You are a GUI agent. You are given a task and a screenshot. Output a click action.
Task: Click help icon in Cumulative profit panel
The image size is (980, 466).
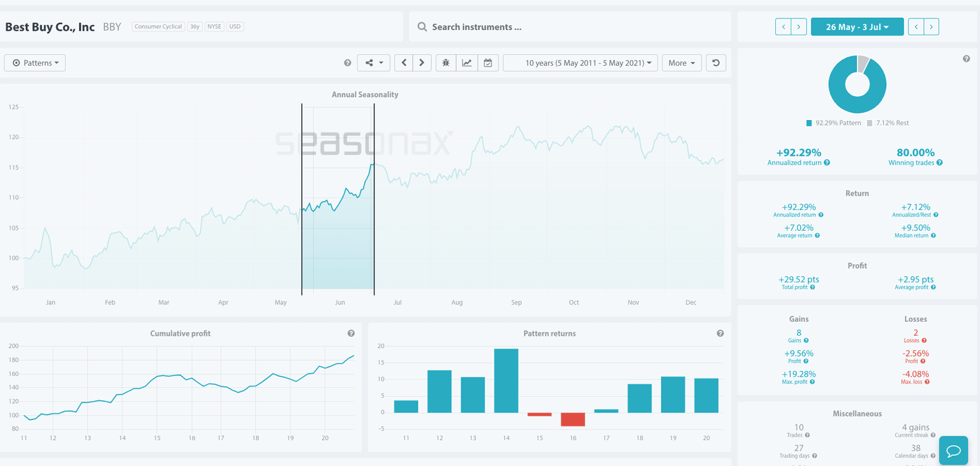pyautogui.click(x=351, y=333)
